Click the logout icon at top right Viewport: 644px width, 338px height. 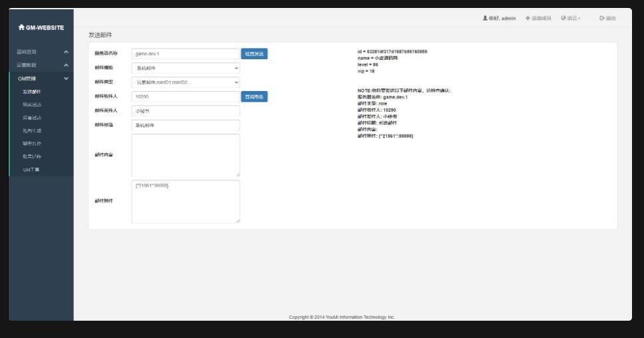(602, 19)
